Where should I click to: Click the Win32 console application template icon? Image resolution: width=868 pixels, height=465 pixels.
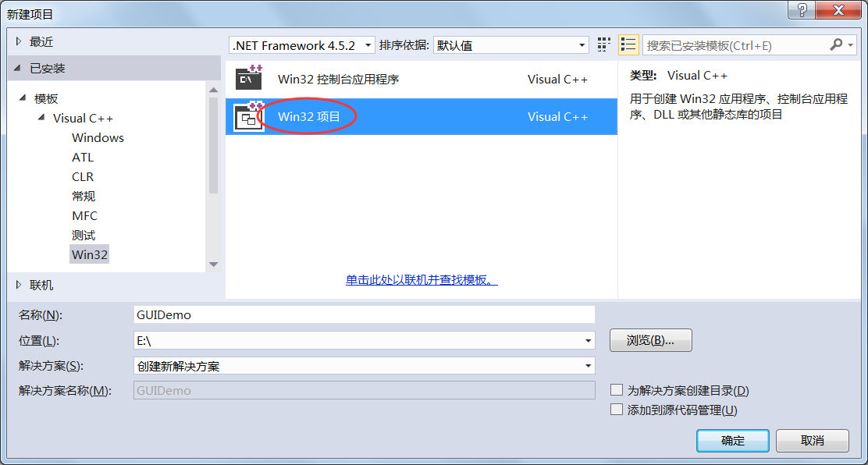coord(249,79)
